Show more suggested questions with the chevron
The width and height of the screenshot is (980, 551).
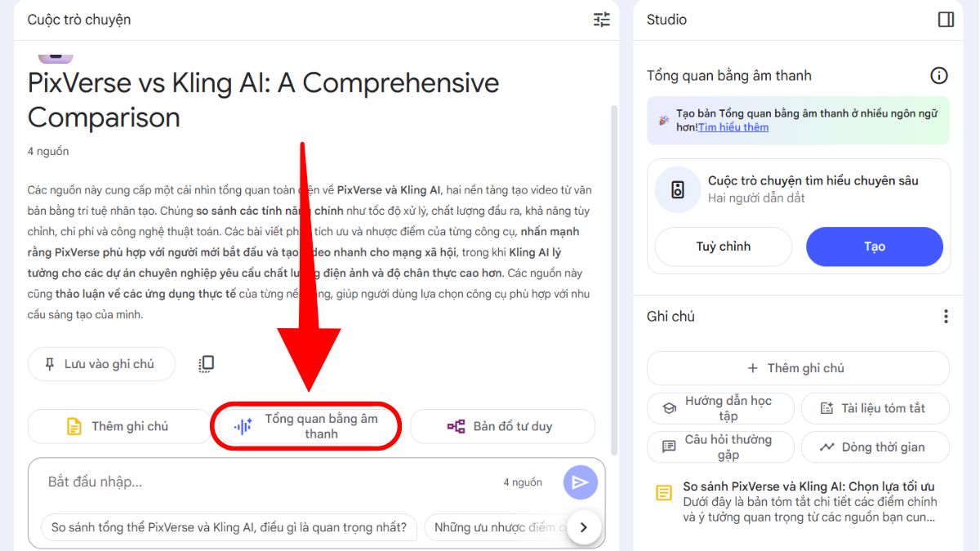[x=583, y=527]
